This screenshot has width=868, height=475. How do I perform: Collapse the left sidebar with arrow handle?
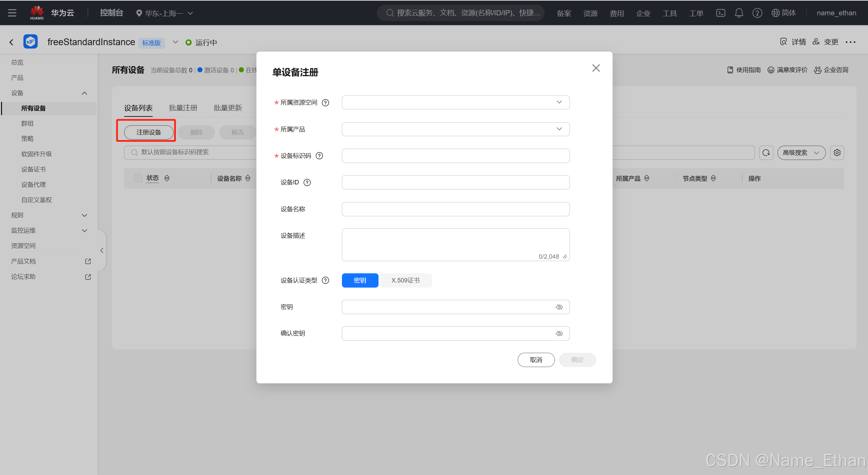[102, 251]
